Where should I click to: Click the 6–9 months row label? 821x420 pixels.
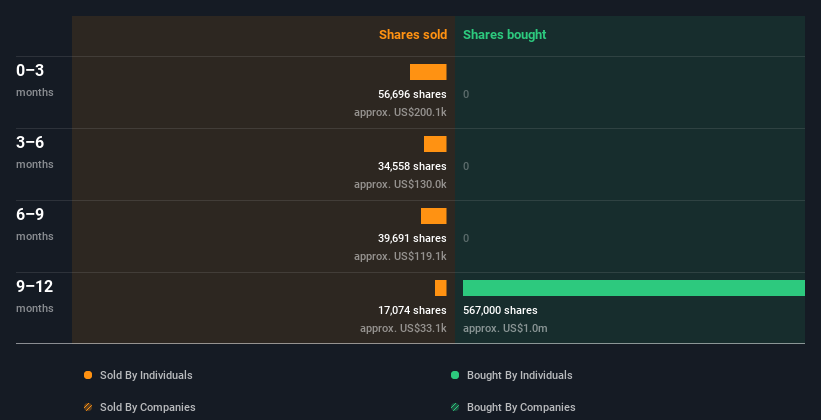click(35, 224)
